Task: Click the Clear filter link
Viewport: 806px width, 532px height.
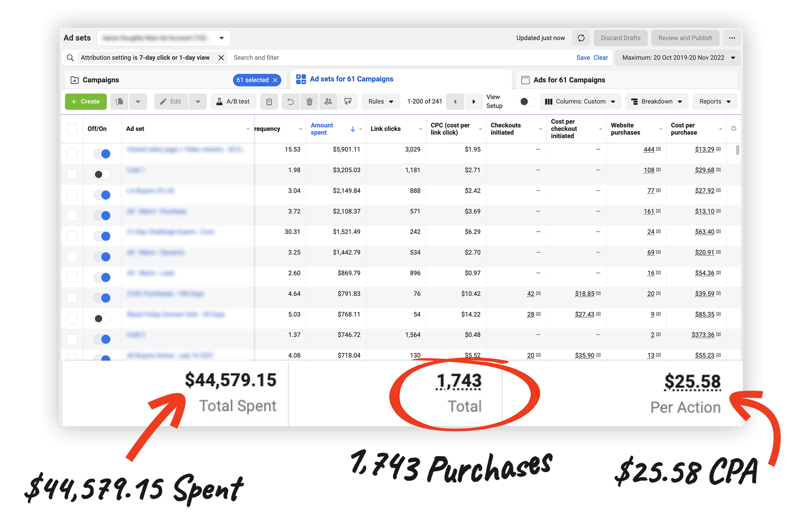Action: pyautogui.click(x=600, y=58)
